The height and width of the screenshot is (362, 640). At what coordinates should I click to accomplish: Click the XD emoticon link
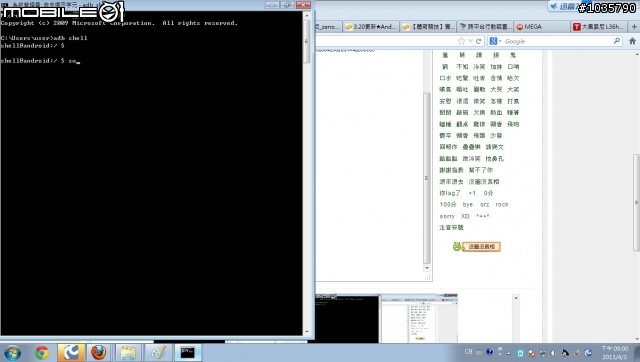[465, 216]
